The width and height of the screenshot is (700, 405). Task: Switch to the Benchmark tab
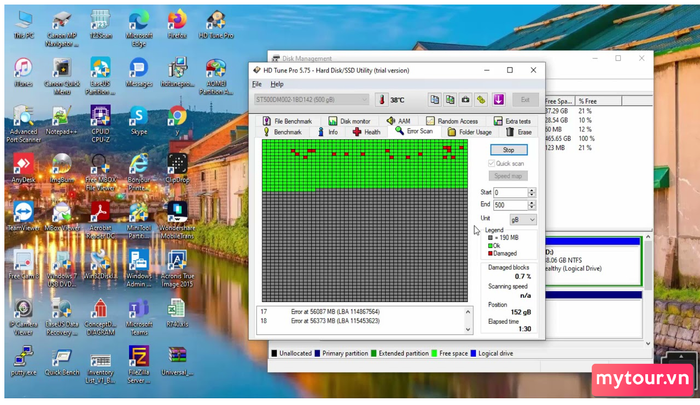tap(282, 132)
